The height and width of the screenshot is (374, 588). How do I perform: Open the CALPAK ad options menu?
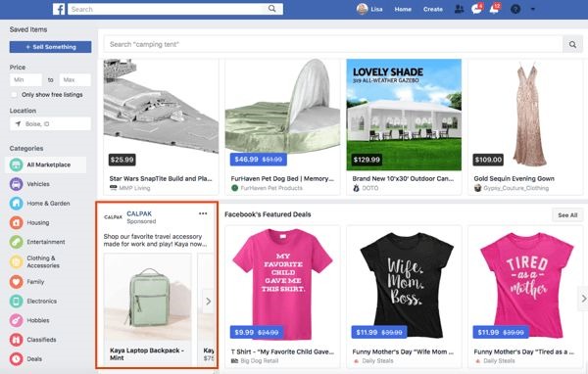pos(203,213)
